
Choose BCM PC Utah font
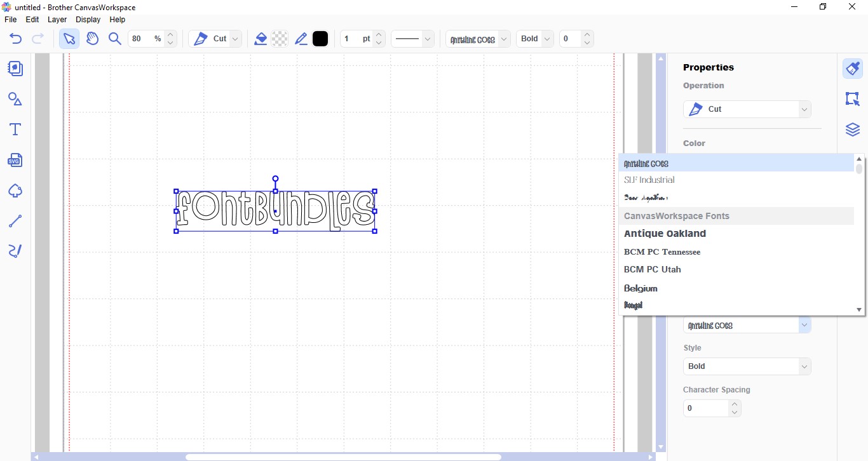(x=736, y=269)
